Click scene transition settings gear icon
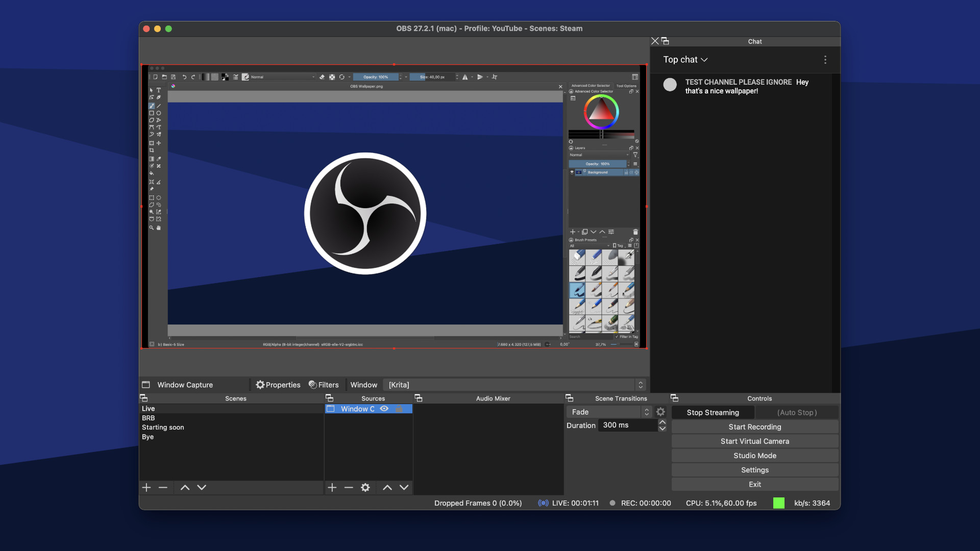Screen dimensions: 980x551 click(x=661, y=411)
